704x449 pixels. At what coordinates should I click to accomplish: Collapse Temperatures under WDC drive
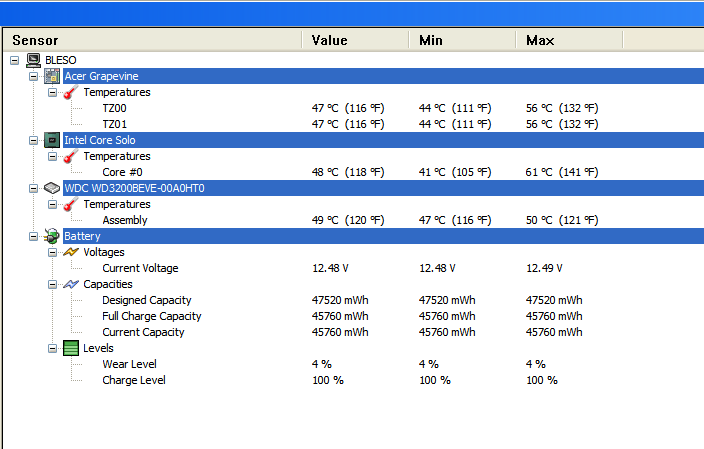coord(52,204)
